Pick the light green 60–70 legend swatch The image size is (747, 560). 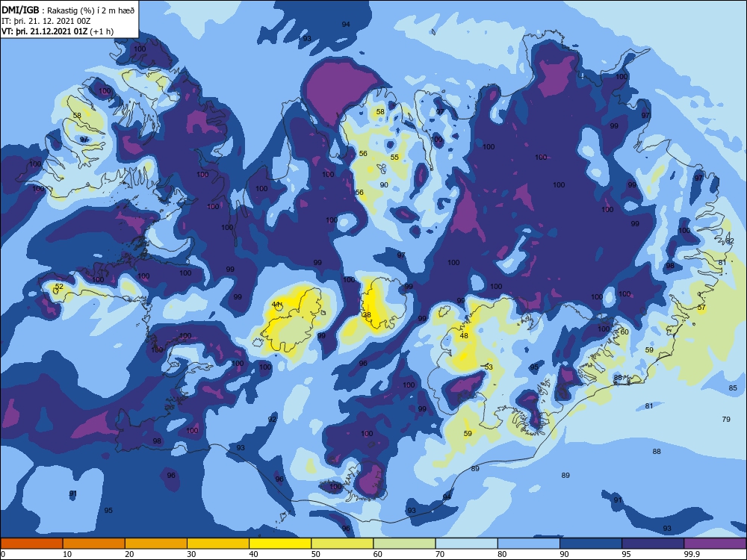(x=404, y=544)
